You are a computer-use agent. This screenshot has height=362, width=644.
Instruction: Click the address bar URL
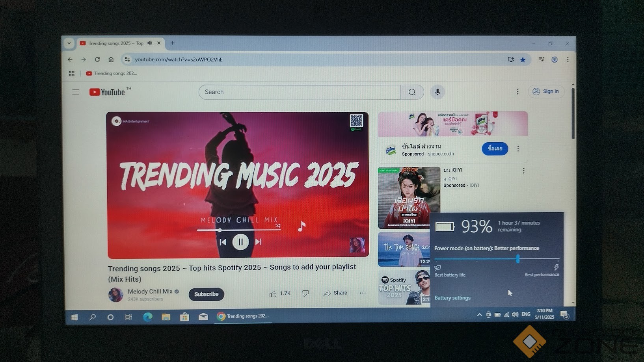[179, 59]
